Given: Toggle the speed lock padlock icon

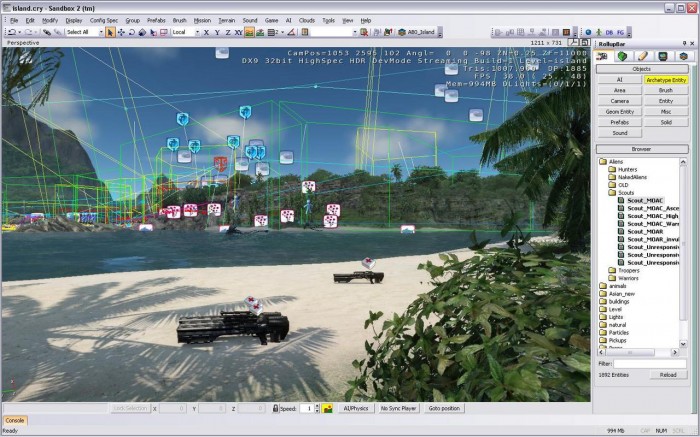Looking at the screenshot, I should tap(275, 408).
